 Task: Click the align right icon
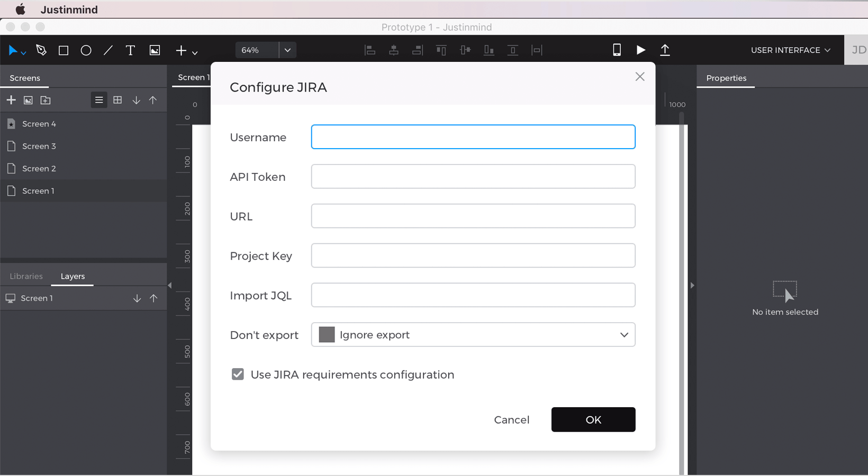pos(418,50)
